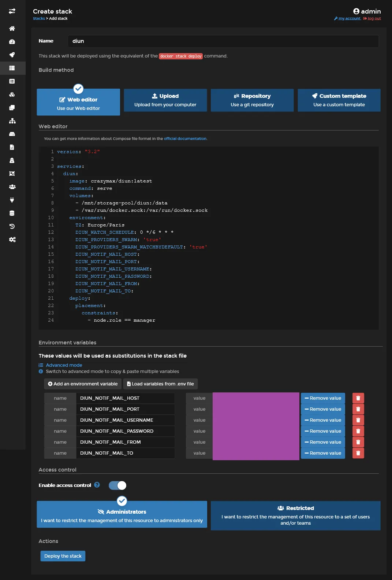
Task: Click the access control help question icon
Action: 97,485
